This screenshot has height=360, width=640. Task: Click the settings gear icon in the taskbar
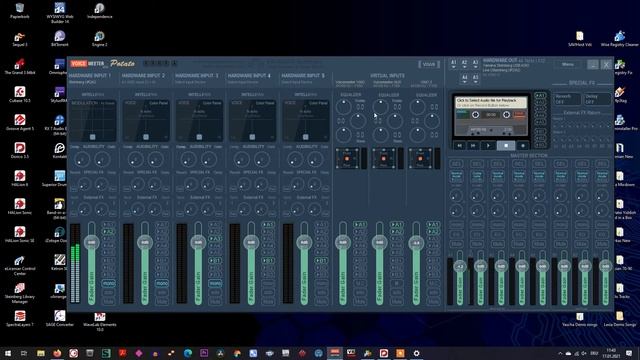click(416, 353)
